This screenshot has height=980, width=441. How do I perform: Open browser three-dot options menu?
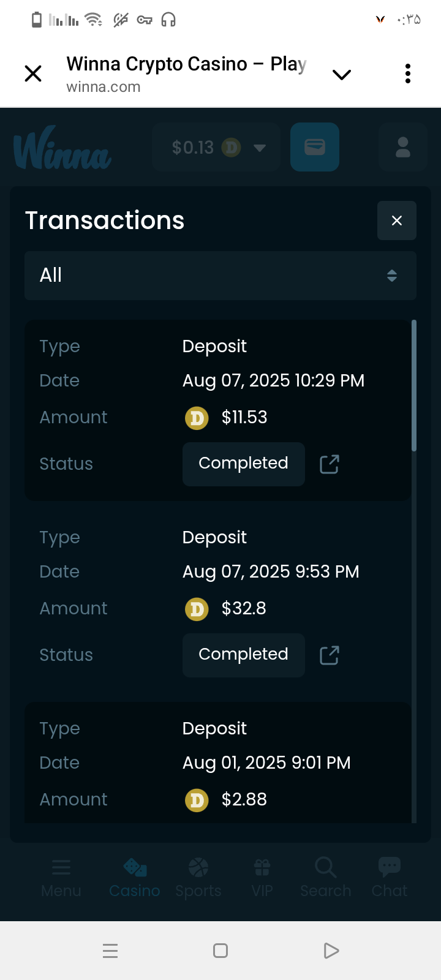[x=408, y=74]
